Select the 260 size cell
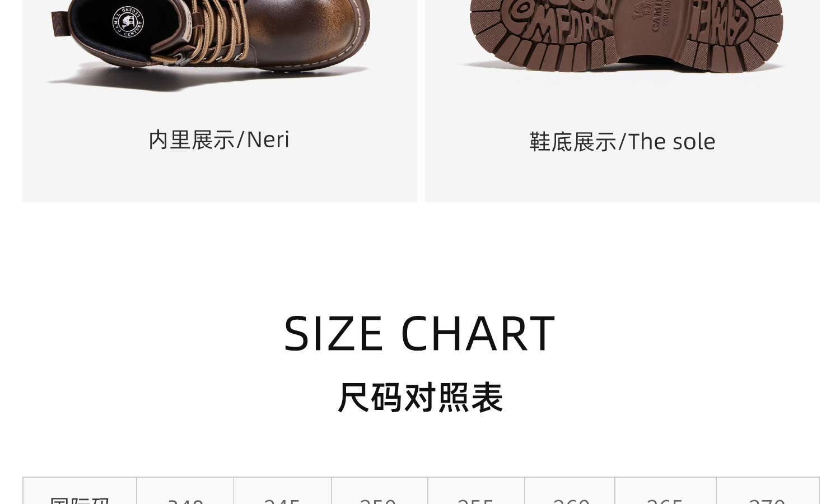Viewport: 840px width, 504px height. 570,491
